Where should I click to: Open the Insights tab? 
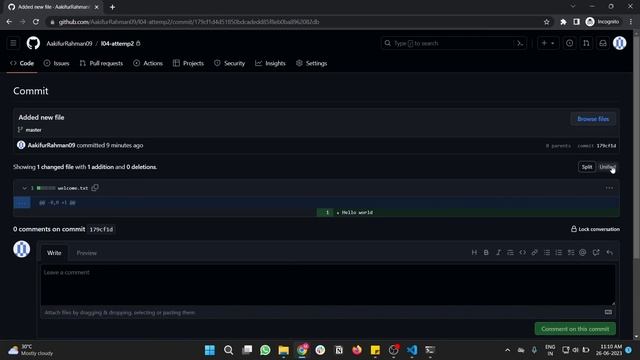point(270,63)
